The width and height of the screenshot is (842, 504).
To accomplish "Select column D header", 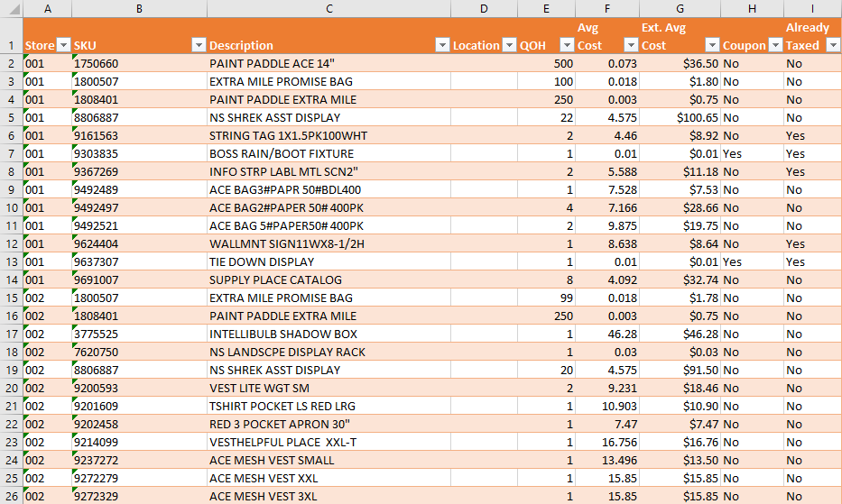I will pyautogui.click(x=484, y=9).
